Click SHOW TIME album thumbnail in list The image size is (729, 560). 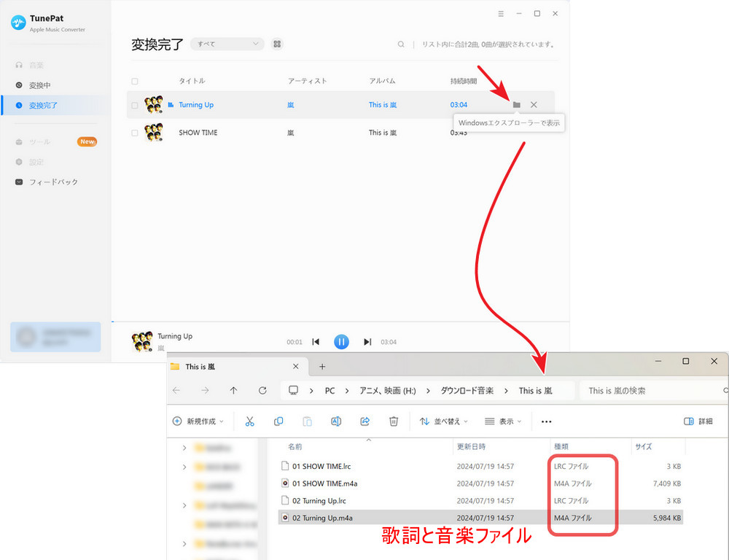[153, 133]
